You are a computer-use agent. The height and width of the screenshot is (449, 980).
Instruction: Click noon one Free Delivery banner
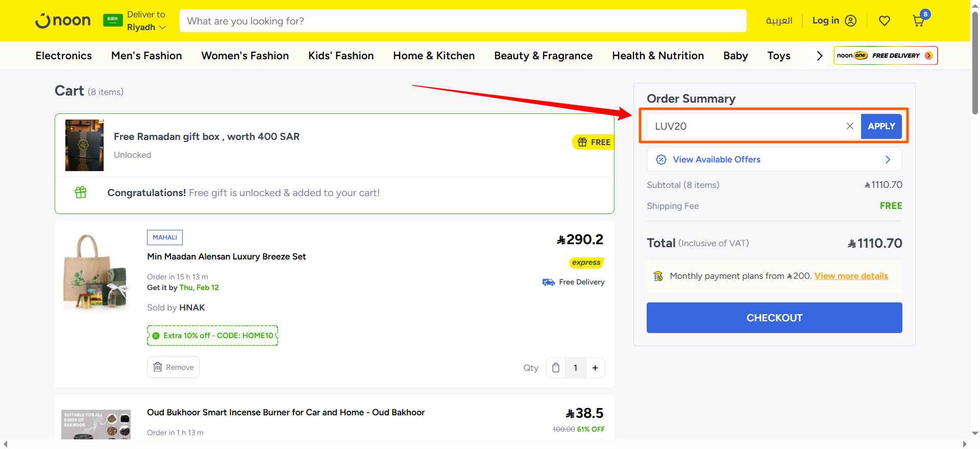pyautogui.click(x=886, y=55)
